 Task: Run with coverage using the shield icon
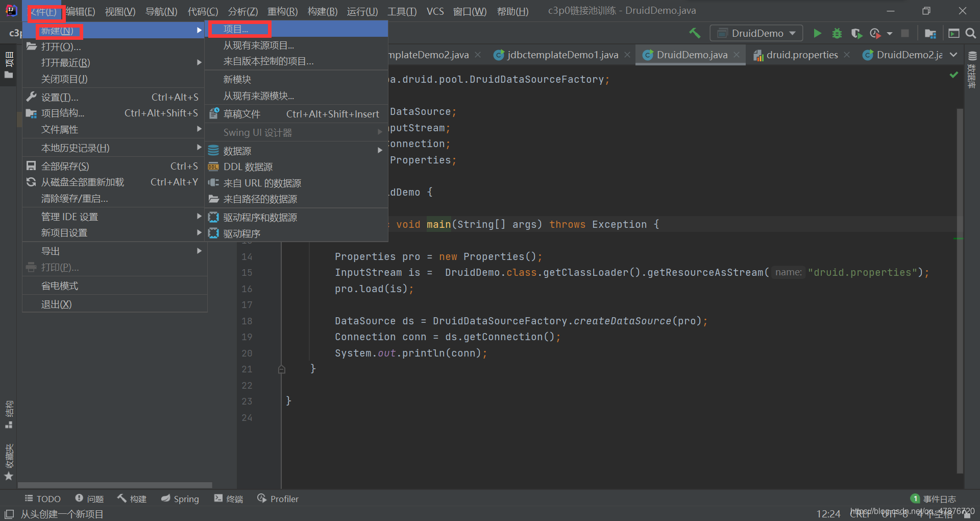point(856,33)
